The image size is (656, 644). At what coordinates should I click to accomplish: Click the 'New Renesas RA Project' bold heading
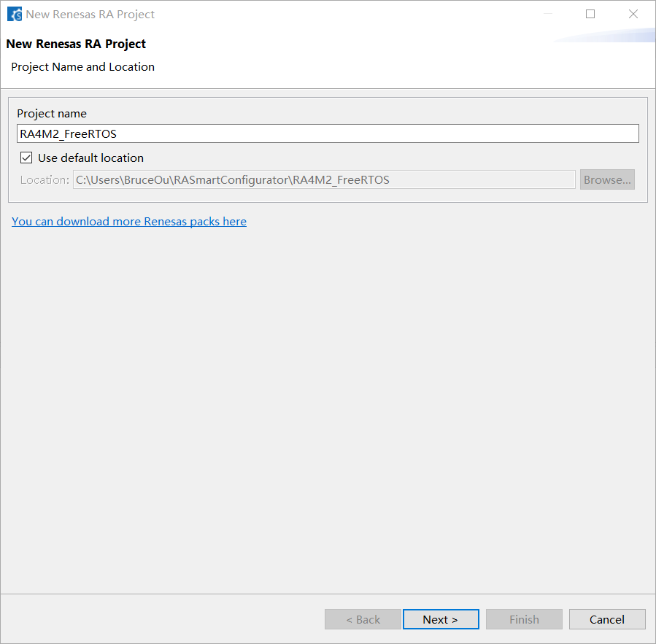76,44
